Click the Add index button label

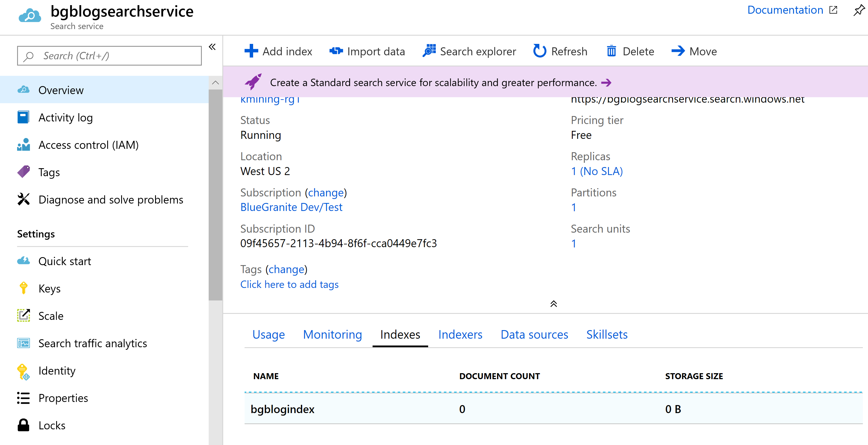(x=287, y=51)
